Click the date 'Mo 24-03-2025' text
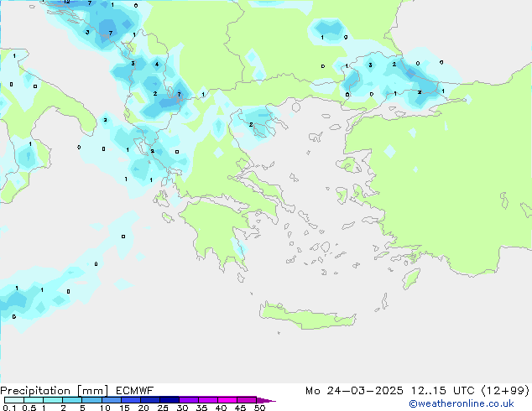This screenshot has width=532, height=411. tap(354, 391)
